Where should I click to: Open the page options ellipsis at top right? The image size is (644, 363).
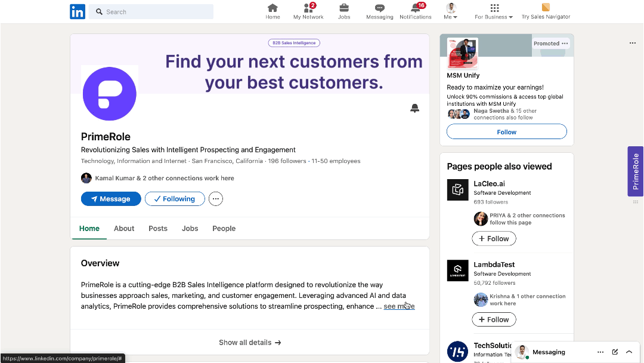[x=633, y=43]
